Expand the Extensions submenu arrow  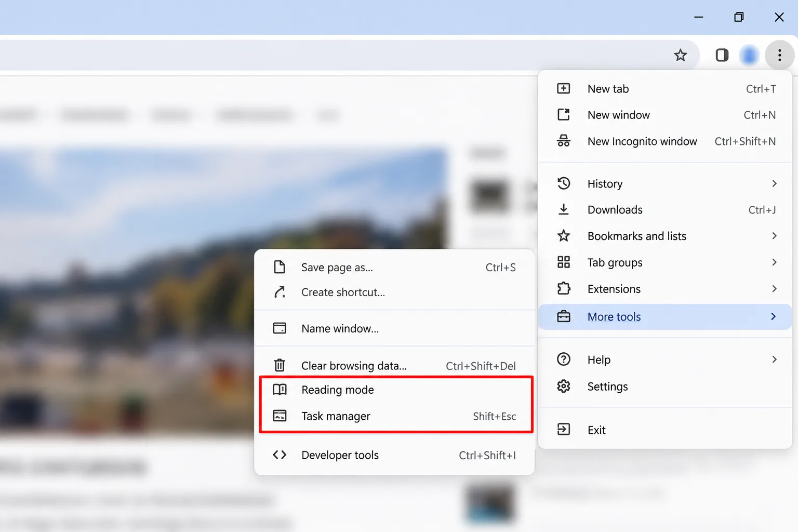774,289
